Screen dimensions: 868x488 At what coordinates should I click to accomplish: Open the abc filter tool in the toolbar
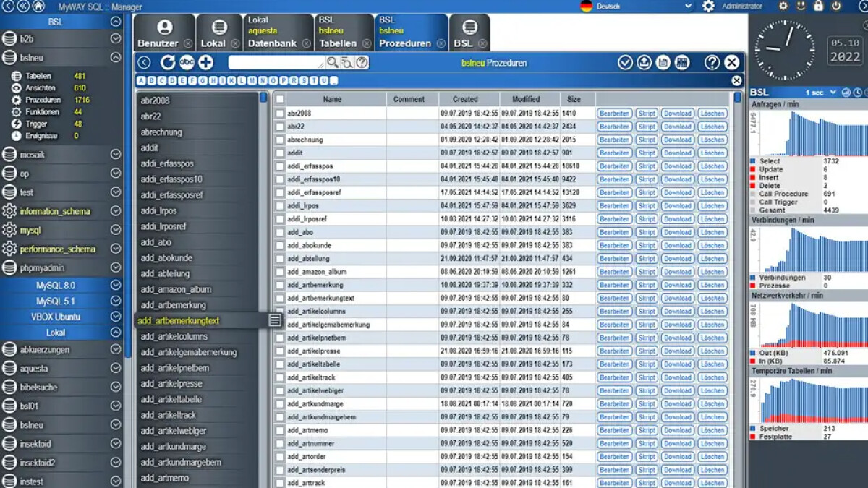pos(187,62)
